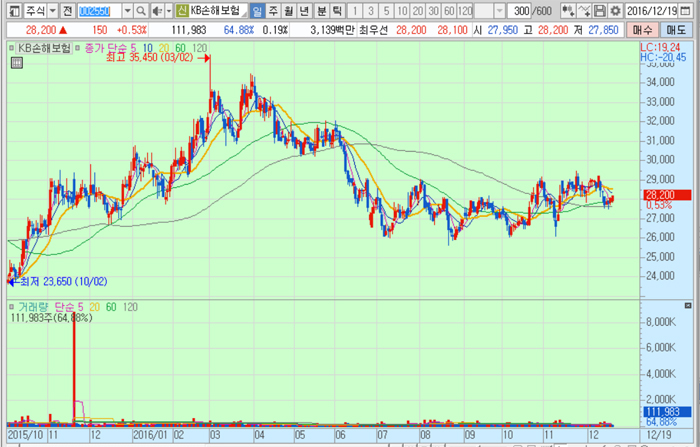
Task: Click the speaker sound icon
Action: pyautogui.click(x=157, y=10)
